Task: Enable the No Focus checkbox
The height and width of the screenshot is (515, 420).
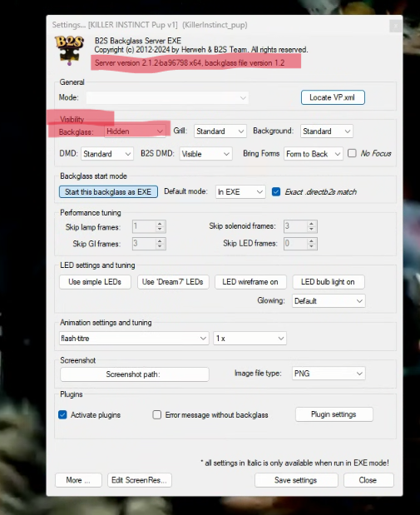Action: pos(352,153)
